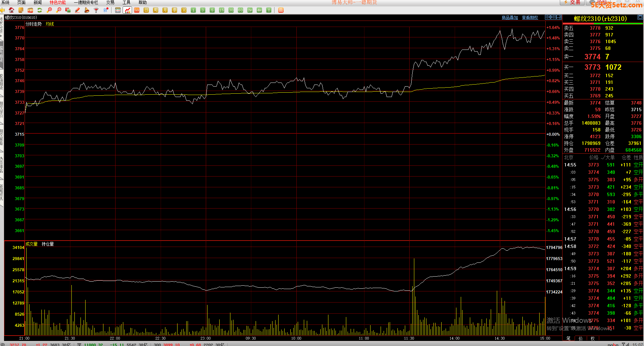
Task: Open the 工具 menu
Action: coord(126,3)
